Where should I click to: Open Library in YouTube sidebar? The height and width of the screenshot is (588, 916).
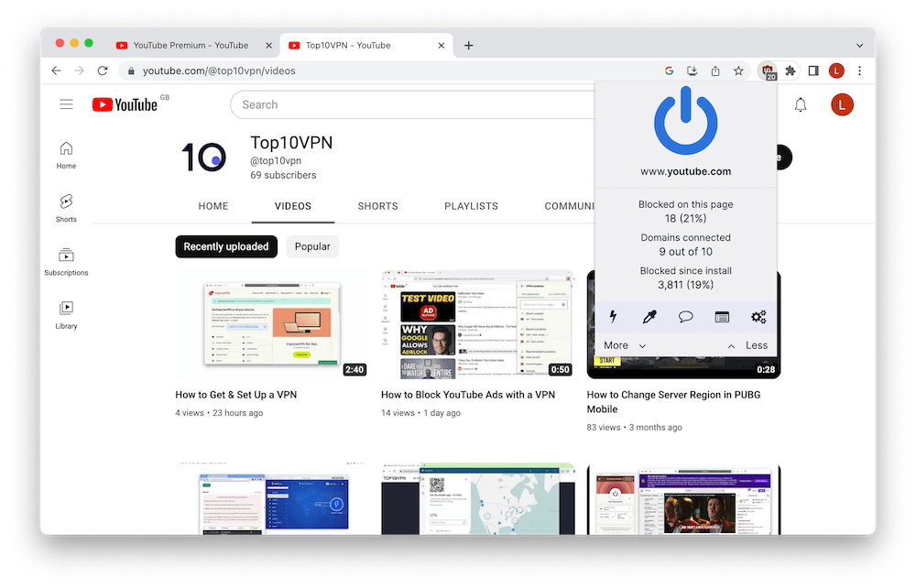pos(66,315)
